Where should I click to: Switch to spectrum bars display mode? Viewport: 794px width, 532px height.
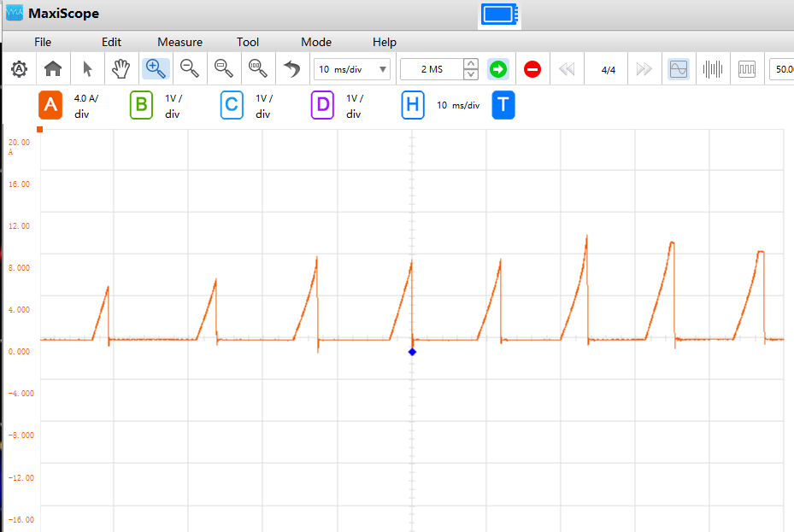pyautogui.click(x=713, y=69)
